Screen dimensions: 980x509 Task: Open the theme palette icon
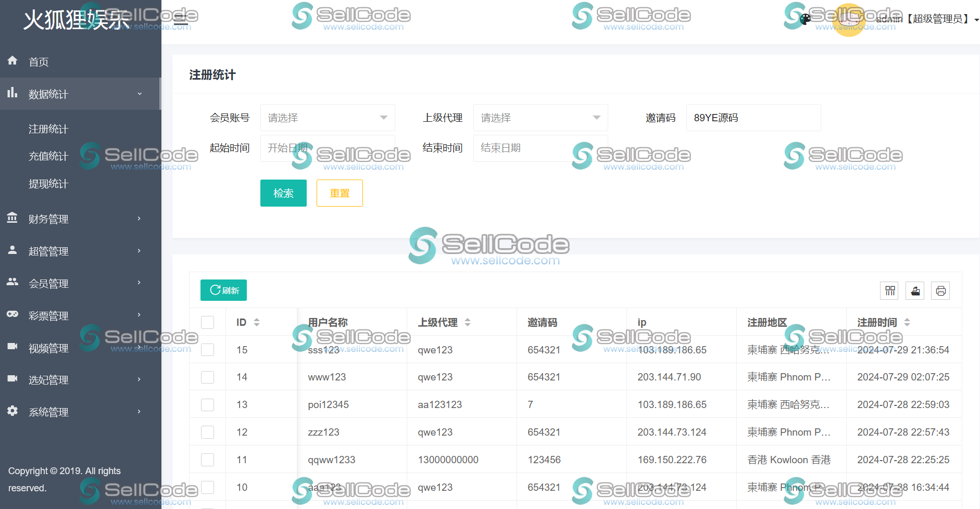[x=805, y=19]
